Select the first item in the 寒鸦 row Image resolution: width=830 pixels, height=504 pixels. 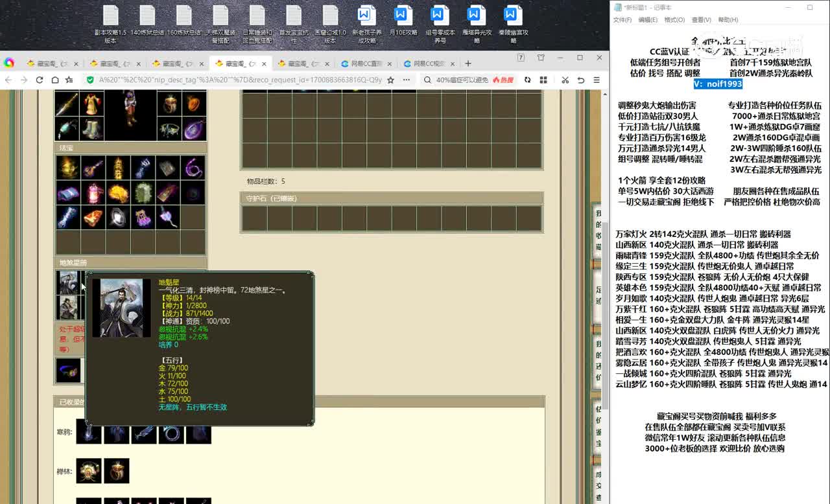[x=89, y=432]
